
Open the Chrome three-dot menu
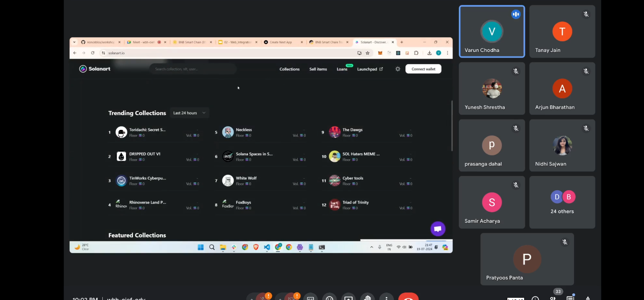tap(447, 53)
